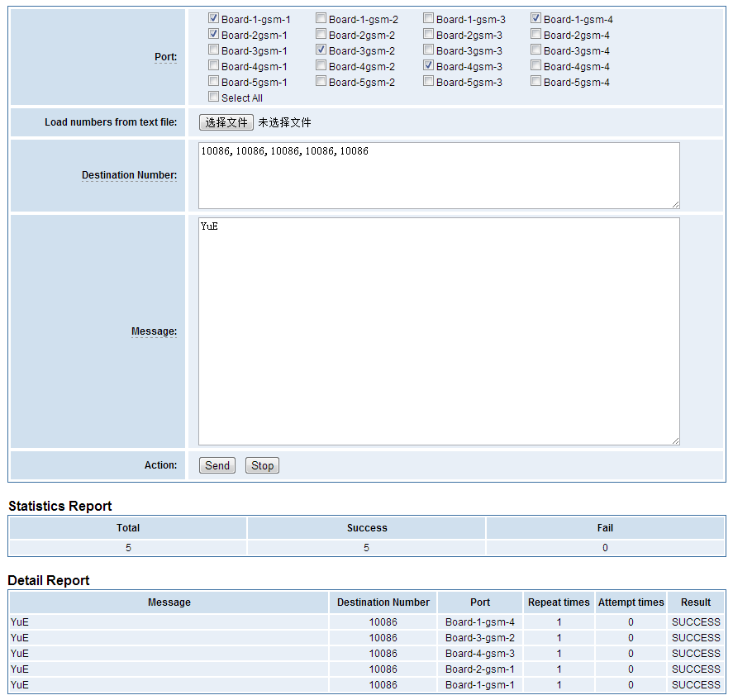Click the Repeat times column header
The width and height of the screenshot is (733, 700).
click(559, 602)
